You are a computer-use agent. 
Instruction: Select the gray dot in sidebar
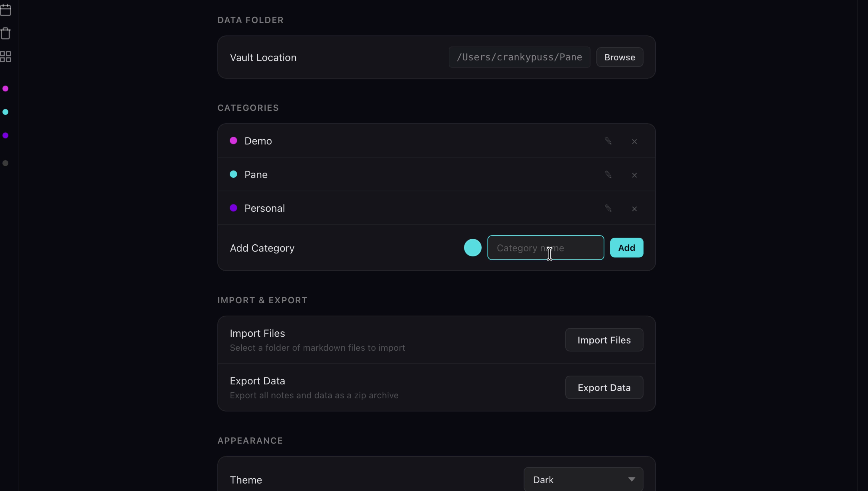[5, 163]
